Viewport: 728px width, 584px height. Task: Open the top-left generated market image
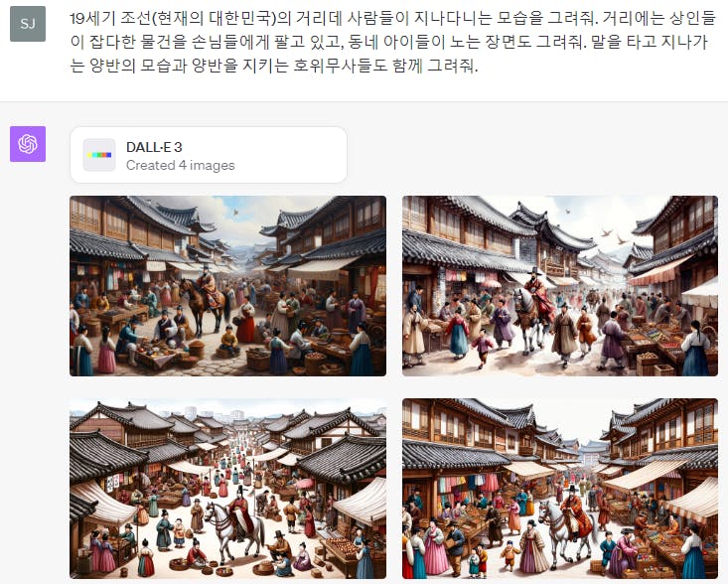[x=228, y=286]
